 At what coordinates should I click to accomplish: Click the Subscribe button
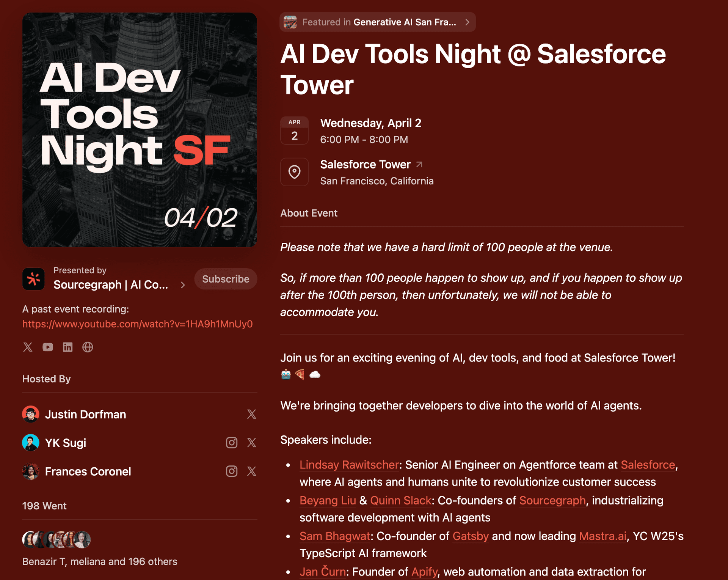[x=225, y=279]
